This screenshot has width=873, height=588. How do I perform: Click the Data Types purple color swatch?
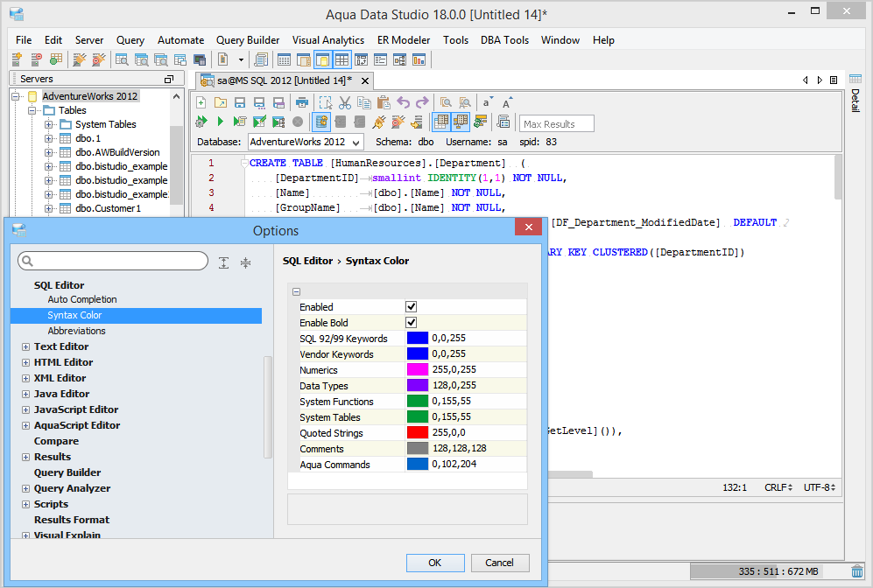coord(418,385)
